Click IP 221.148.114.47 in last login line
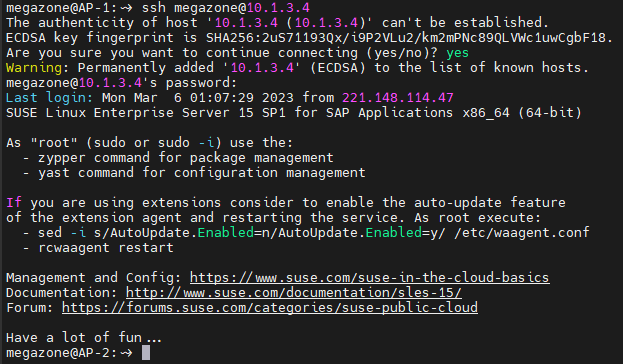This screenshot has height=364, width=623. [x=398, y=98]
